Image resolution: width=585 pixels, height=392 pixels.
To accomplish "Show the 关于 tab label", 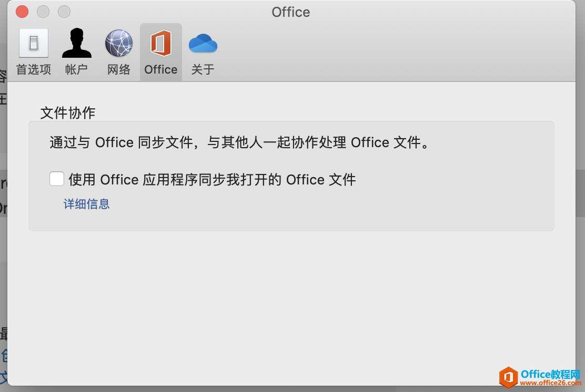I will 203,69.
